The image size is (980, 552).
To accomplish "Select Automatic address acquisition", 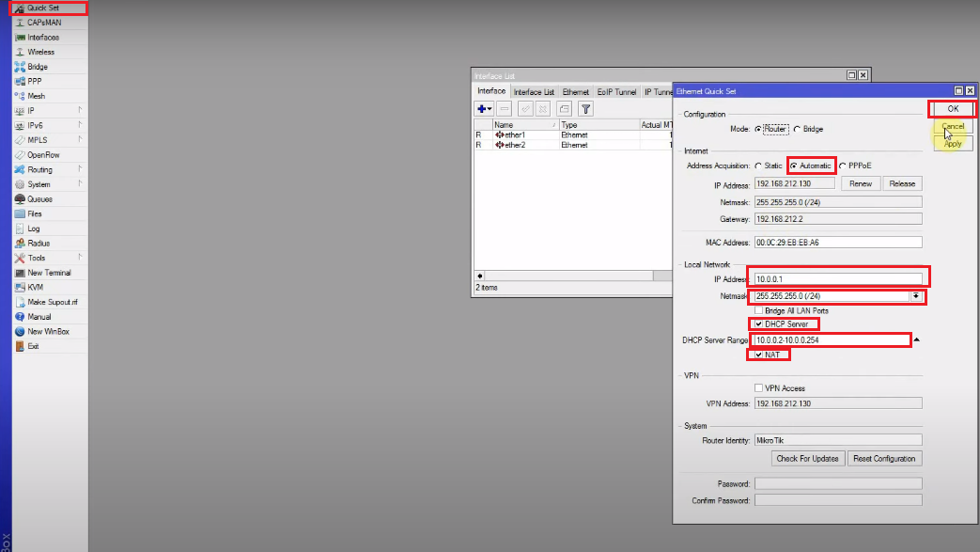I will click(794, 166).
